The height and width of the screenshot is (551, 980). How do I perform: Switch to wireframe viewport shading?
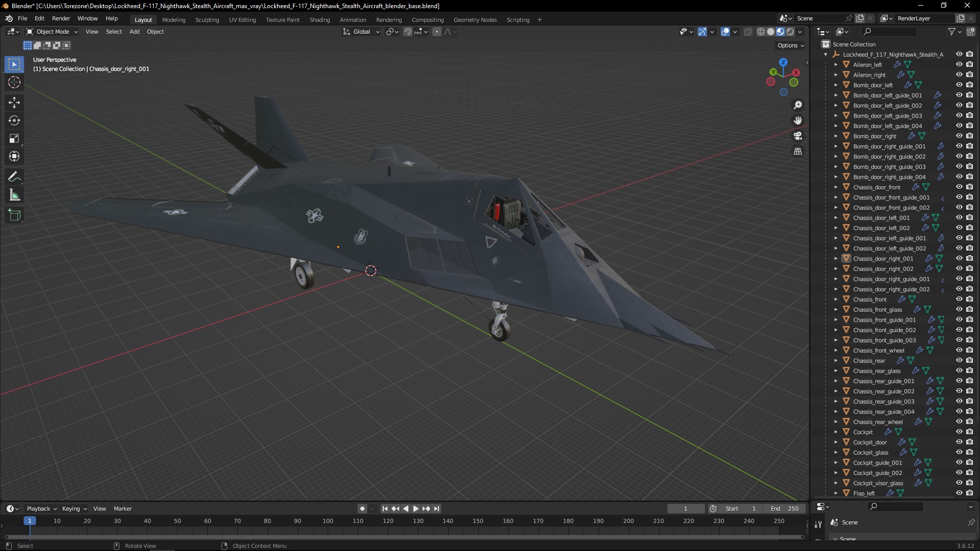click(x=761, y=32)
